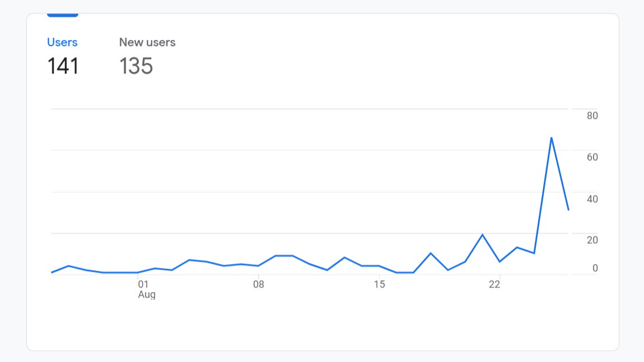Viewport: 644px width, 362px height.
Task: Click the 01 Aug date label
Action: 143,285
